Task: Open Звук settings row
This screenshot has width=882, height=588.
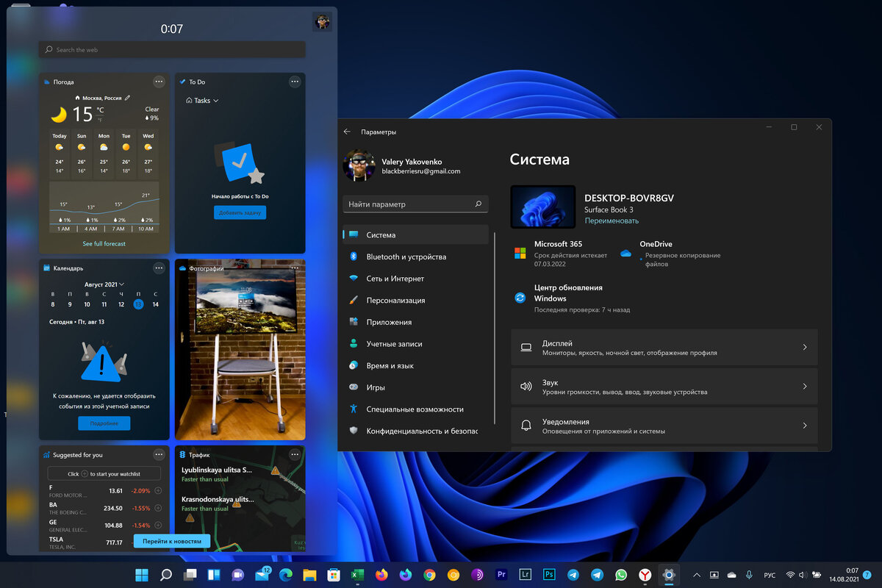Action: (x=664, y=387)
